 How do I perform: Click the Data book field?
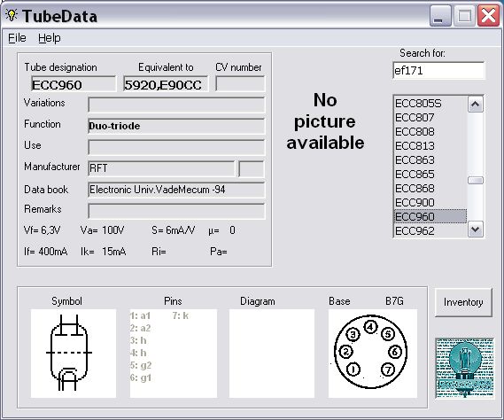[x=176, y=190]
